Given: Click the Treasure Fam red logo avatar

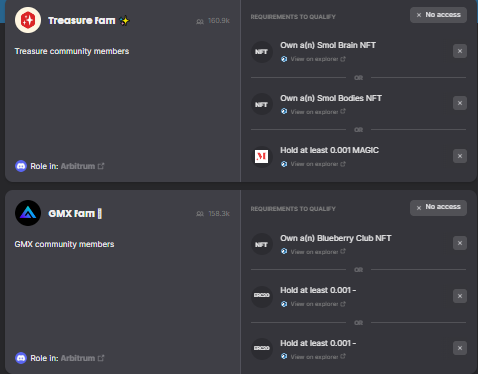Looking at the screenshot, I should click(28, 20).
